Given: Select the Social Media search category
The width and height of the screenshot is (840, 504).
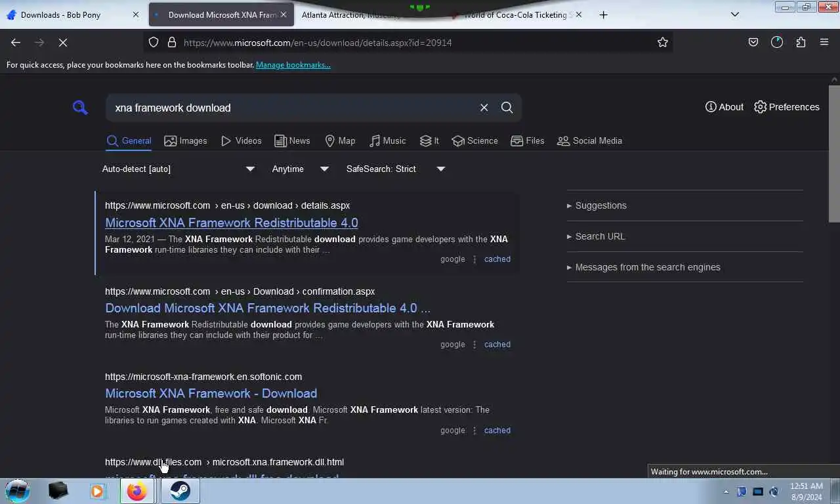Looking at the screenshot, I should pyautogui.click(x=589, y=140).
